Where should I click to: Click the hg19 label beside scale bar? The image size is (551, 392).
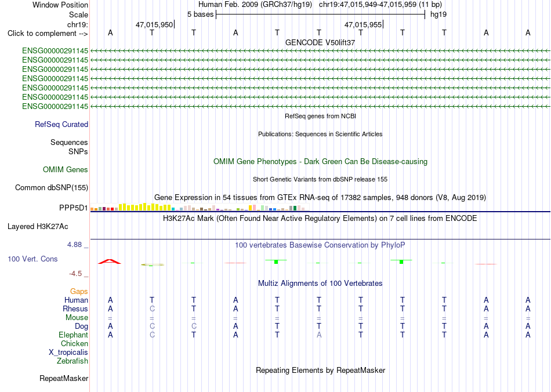(438, 14)
